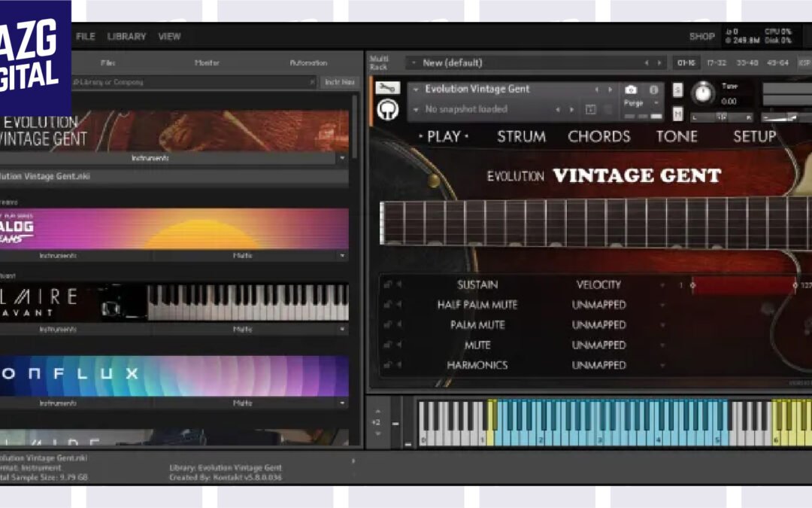Click the L-R pan slider

click(721, 117)
